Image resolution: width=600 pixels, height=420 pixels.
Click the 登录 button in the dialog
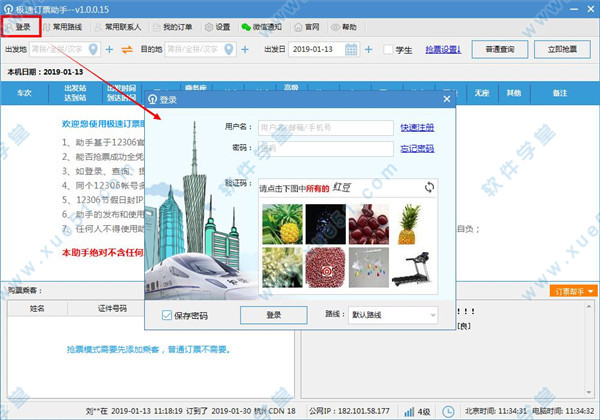click(x=273, y=314)
